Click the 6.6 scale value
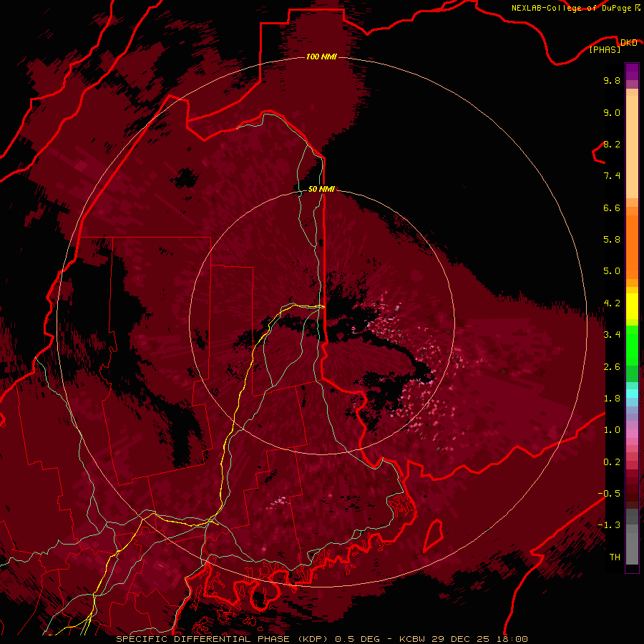The height and width of the screenshot is (644, 644). [x=612, y=208]
